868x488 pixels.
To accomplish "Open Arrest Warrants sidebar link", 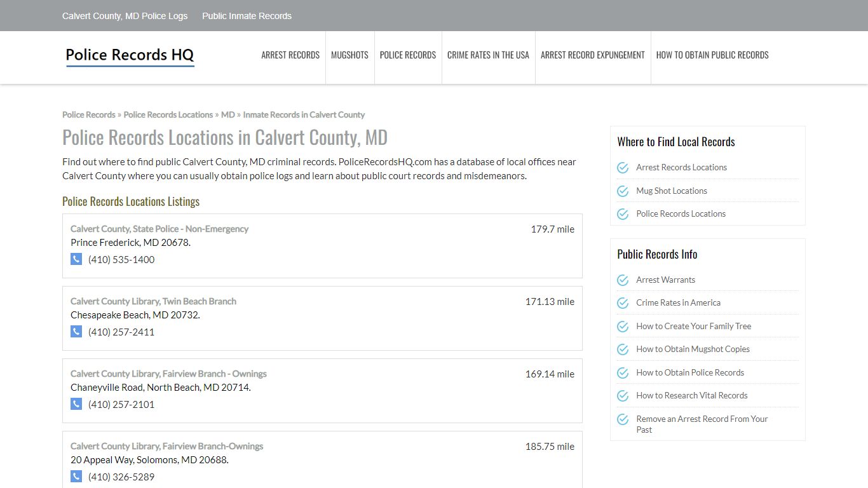I will (x=666, y=280).
